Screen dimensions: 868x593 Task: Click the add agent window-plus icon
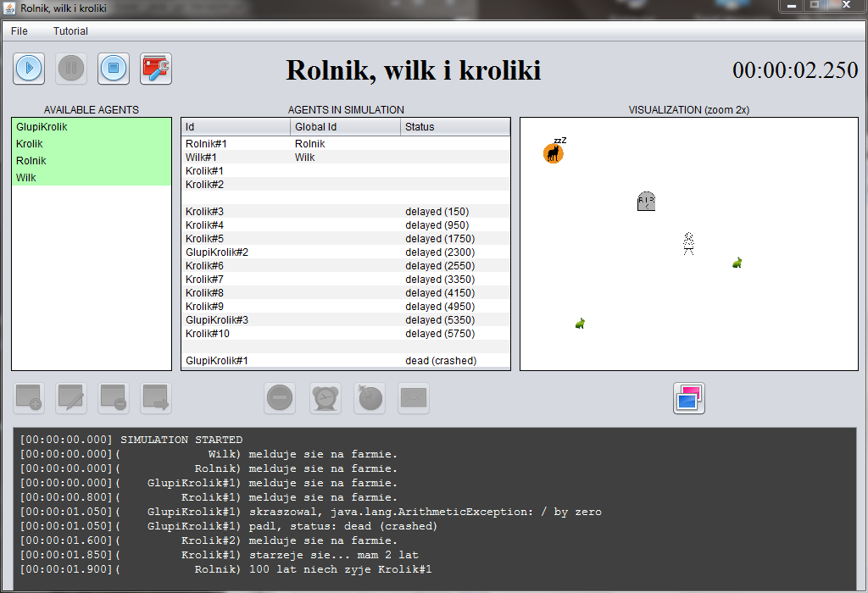tap(29, 398)
